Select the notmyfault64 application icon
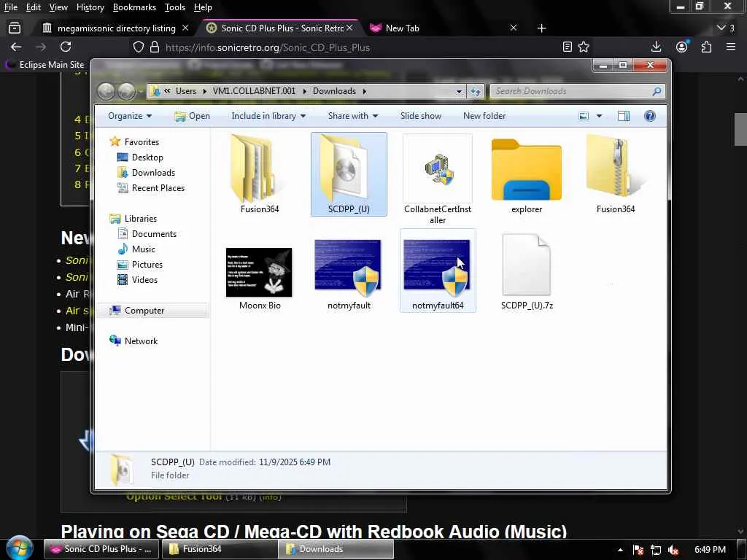Screen dimensions: 747x560 [x=438, y=268]
